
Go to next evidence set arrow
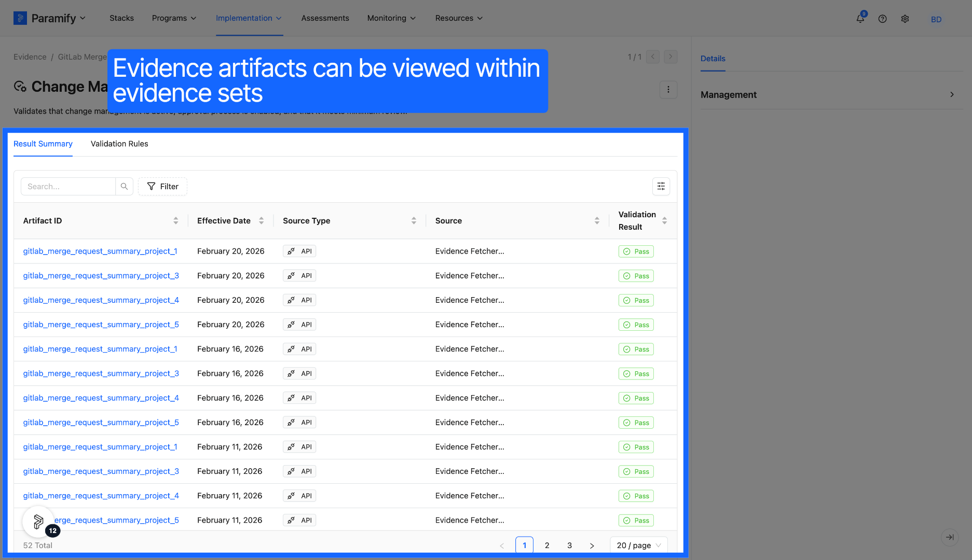click(x=670, y=57)
